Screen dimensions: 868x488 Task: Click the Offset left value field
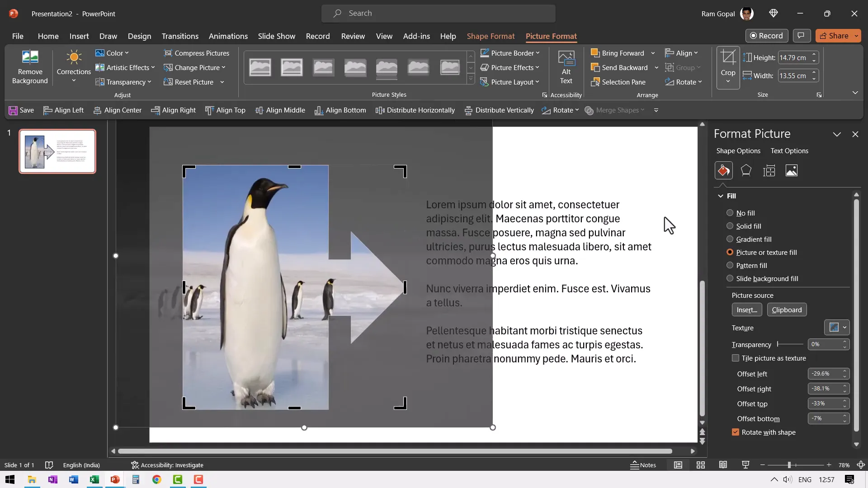(x=825, y=374)
